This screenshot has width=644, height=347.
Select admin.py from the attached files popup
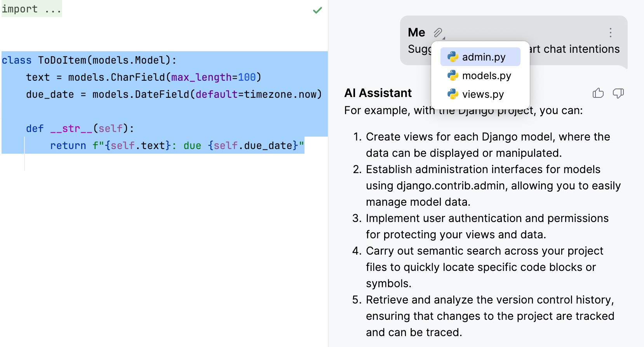[x=484, y=57]
